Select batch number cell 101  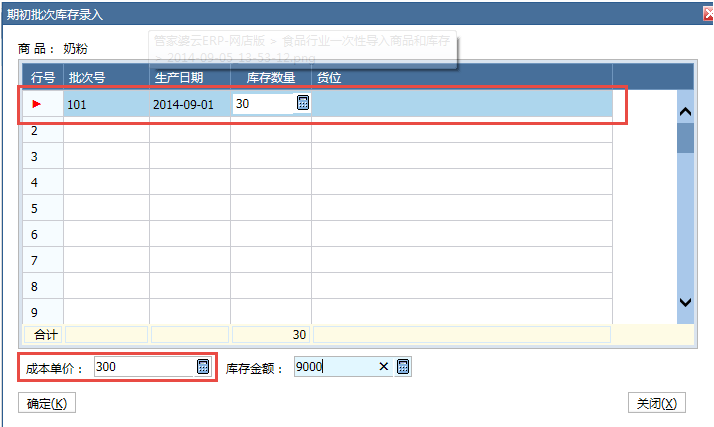click(106, 104)
